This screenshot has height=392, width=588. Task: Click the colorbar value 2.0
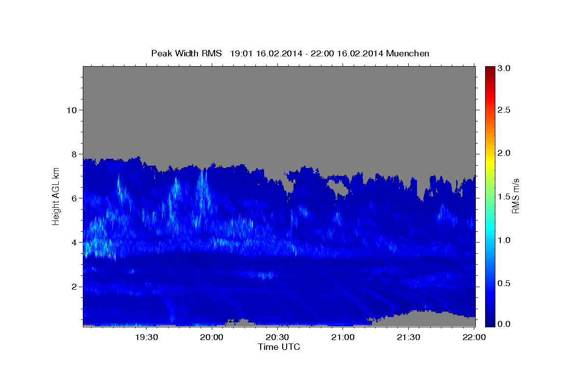click(505, 153)
